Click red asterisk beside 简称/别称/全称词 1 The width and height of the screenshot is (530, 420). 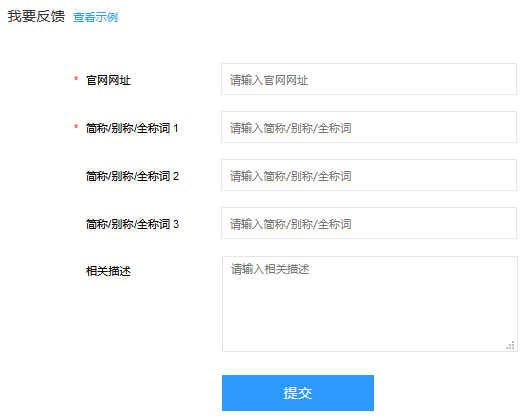point(76,127)
